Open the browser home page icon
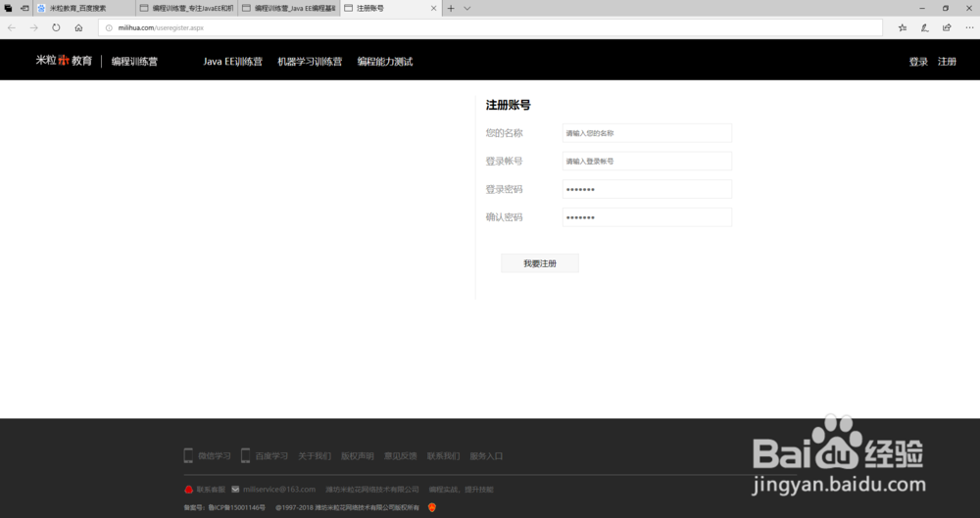Screen dimensions: 980x518 78,27
